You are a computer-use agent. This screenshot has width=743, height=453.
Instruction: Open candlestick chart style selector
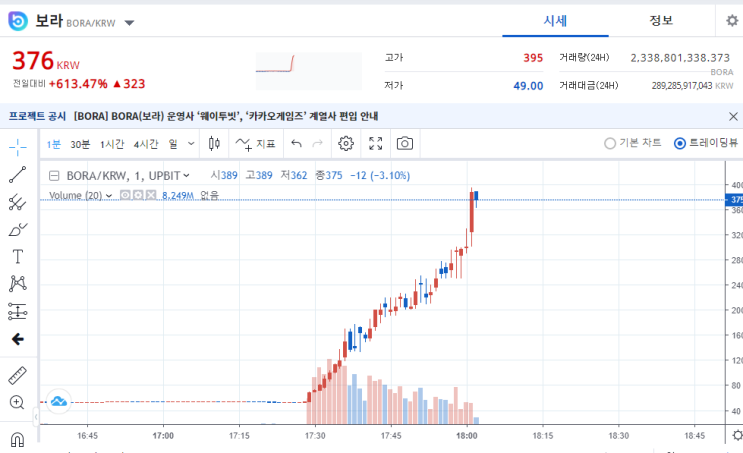[214, 144]
